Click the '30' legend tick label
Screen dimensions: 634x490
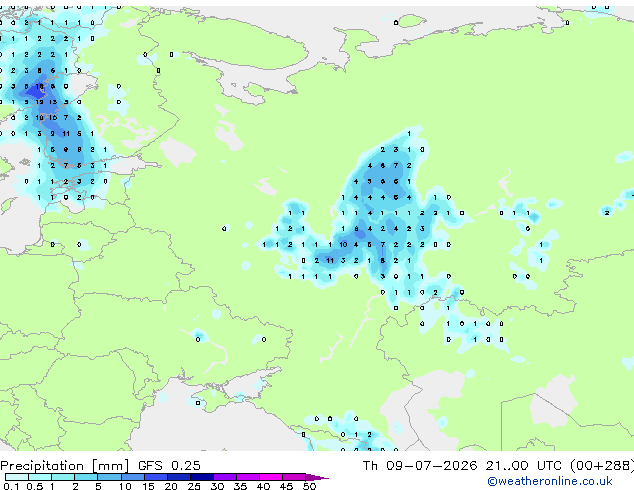pos(218,486)
